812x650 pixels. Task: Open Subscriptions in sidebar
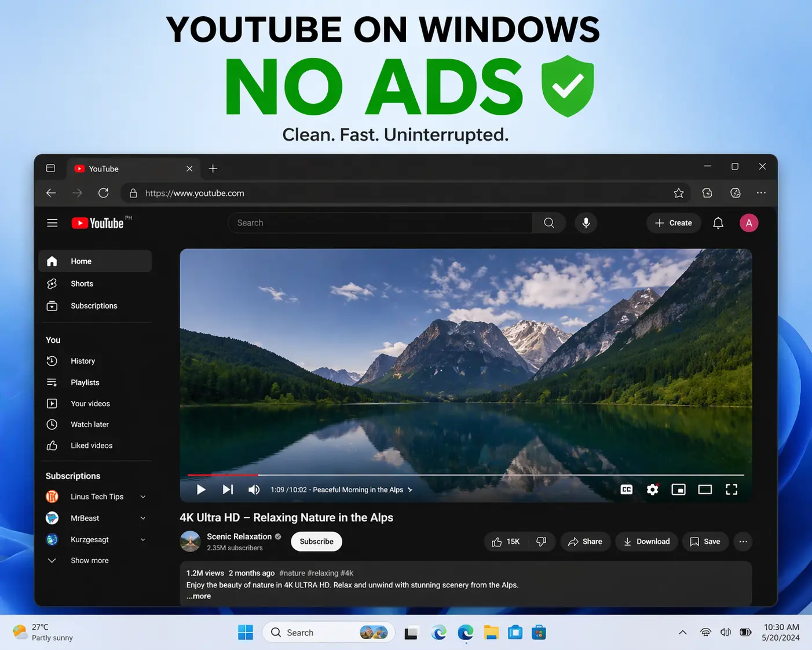coord(95,306)
